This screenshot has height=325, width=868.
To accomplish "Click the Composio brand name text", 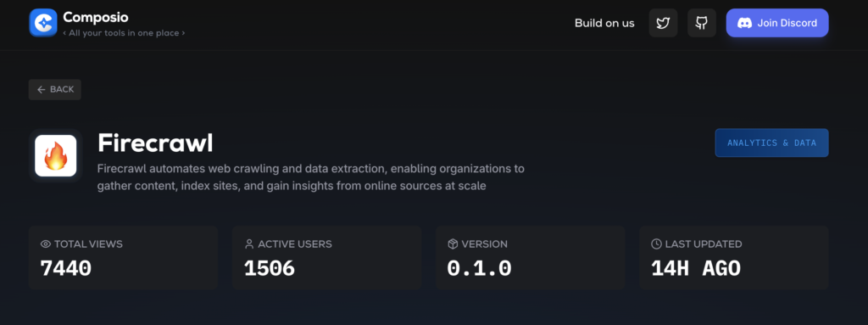I will coord(96,17).
